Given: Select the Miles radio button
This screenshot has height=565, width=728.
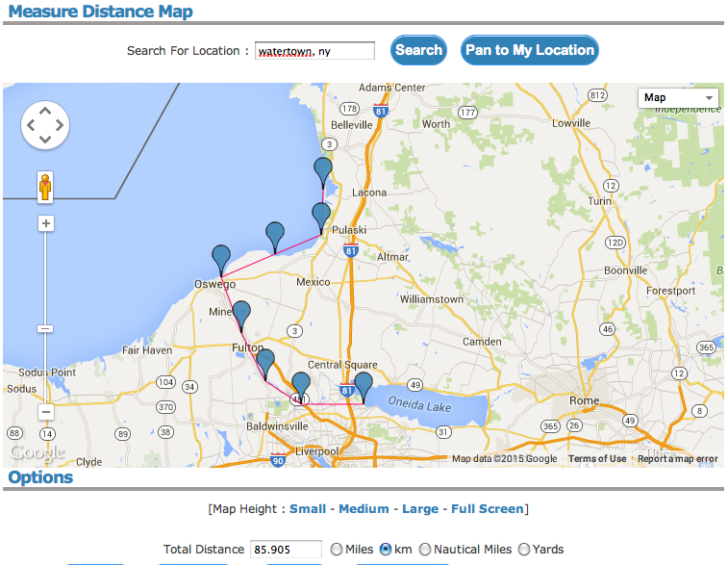Looking at the screenshot, I should point(337,549).
